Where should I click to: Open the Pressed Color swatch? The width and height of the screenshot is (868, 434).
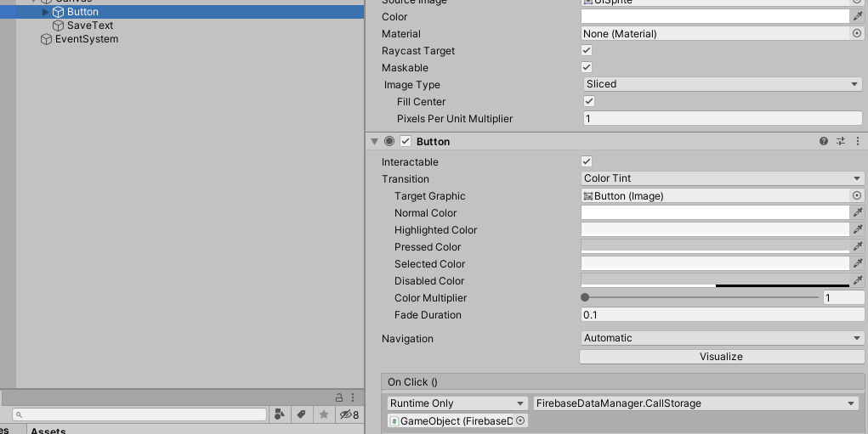715,246
